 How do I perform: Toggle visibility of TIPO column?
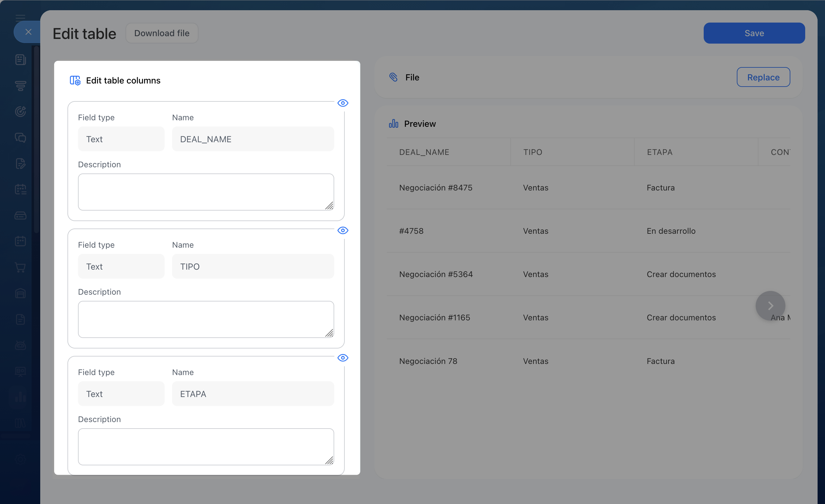(343, 231)
